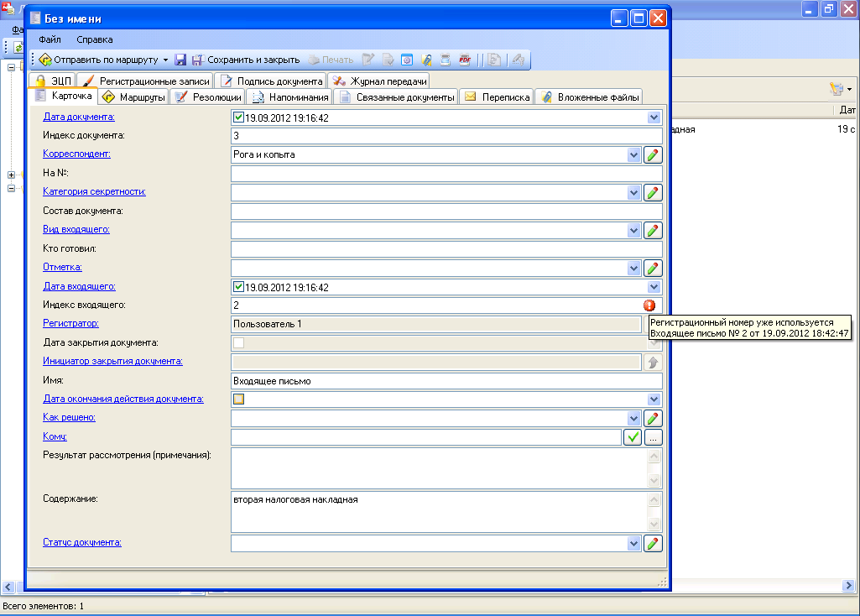Open the Файл menu
860x616 pixels.
click(50, 39)
